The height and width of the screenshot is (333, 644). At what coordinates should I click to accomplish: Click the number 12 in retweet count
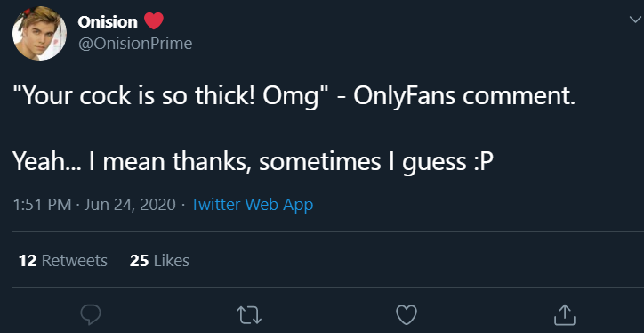click(28, 261)
